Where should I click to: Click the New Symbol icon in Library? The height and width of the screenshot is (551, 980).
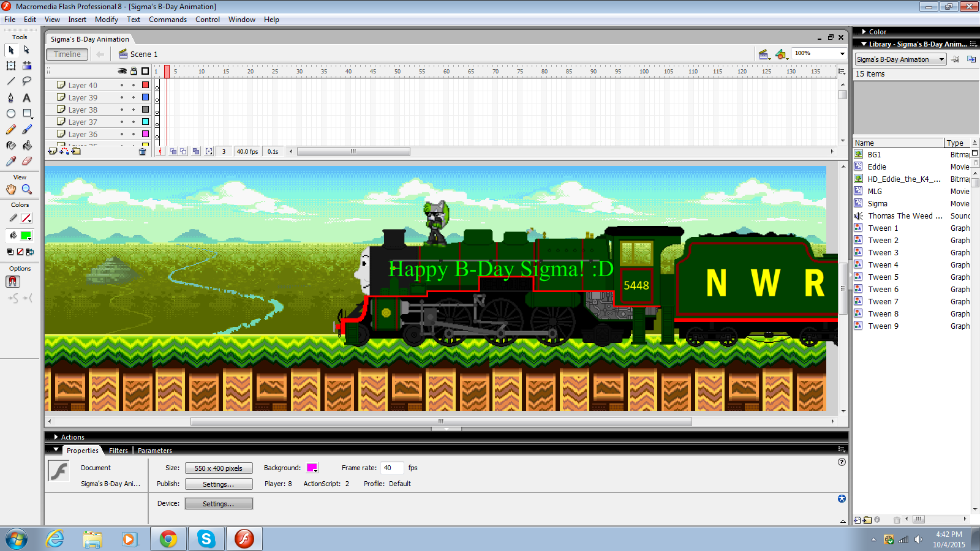[x=858, y=520]
